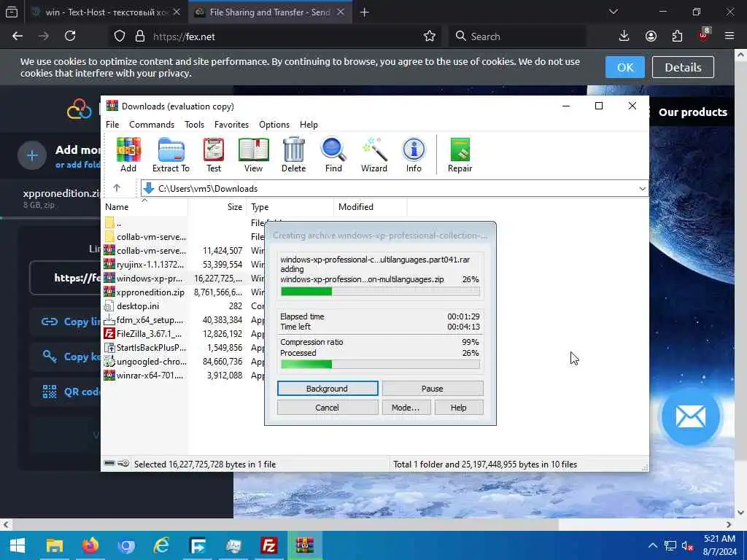Click the Add archive toolbar icon
The image size is (747, 560).
point(128,155)
